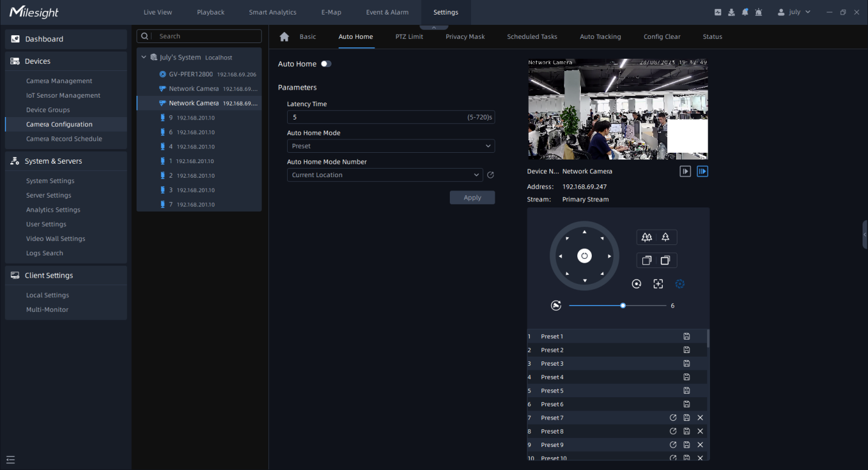Click the 3D positioning crosshair icon
The height and width of the screenshot is (470, 868).
[658, 284]
